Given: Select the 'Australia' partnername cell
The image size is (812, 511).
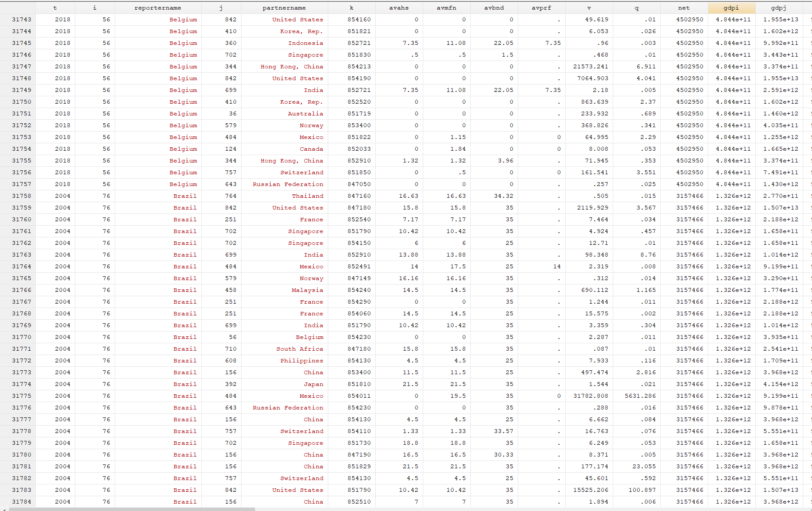Looking at the screenshot, I should (x=306, y=114).
